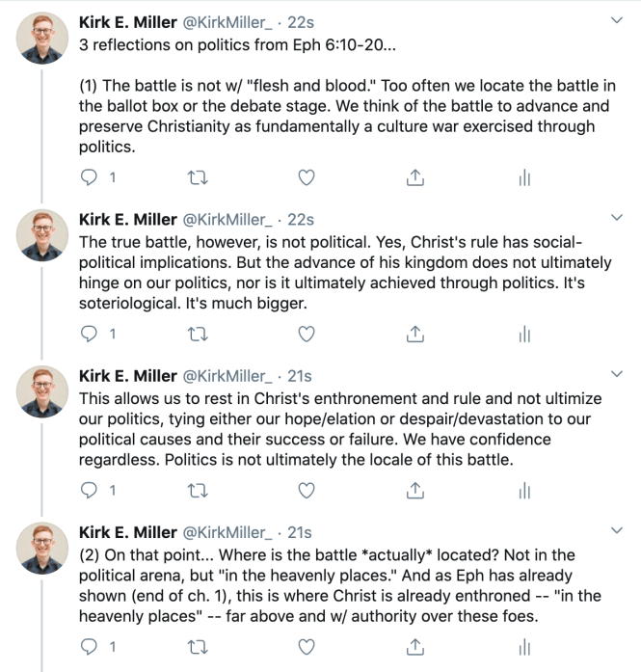This screenshot has height=672, width=641.
Task: Like the "rest in Christ's enthronement" tweet
Action: coord(306,490)
